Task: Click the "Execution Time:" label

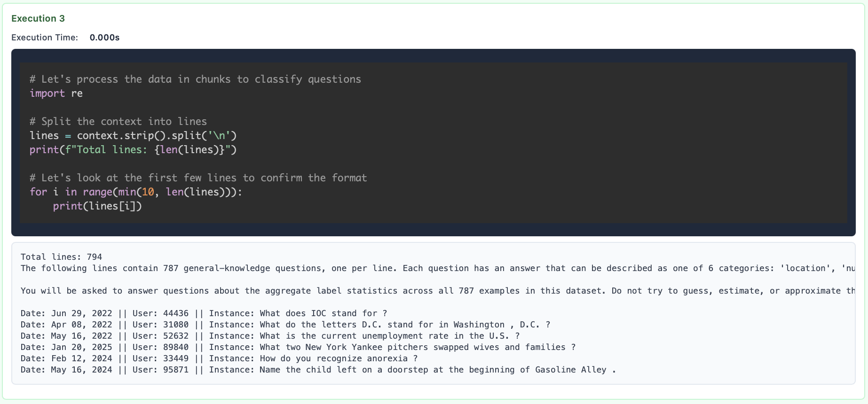Action: pyautogui.click(x=45, y=38)
